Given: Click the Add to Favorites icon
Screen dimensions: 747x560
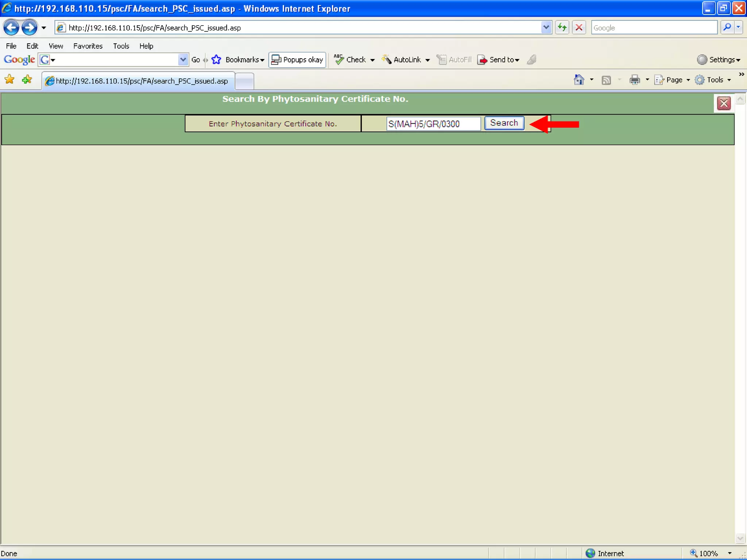Looking at the screenshot, I should pos(27,80).
